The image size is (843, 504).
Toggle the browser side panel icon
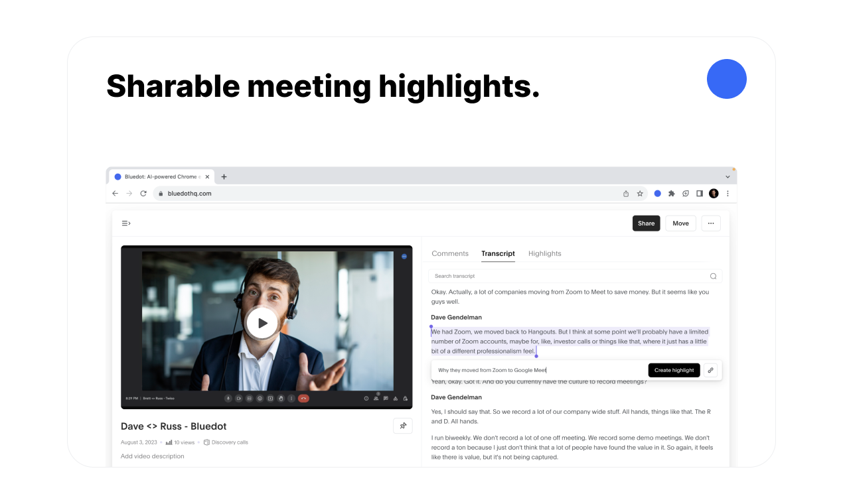pos(700,194)
